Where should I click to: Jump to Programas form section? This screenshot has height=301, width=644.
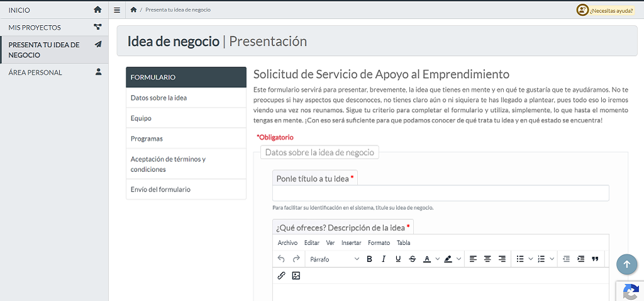[x=186, y=139]
